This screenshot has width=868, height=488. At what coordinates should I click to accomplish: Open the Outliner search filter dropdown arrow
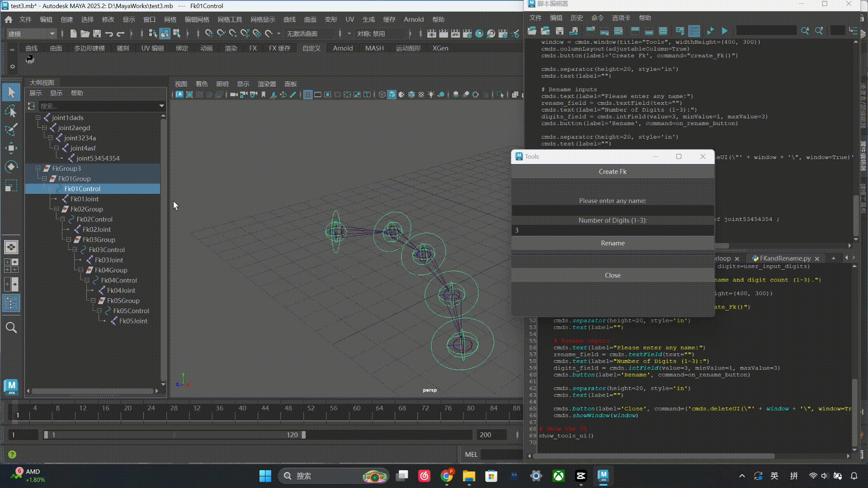coord(161,106)
